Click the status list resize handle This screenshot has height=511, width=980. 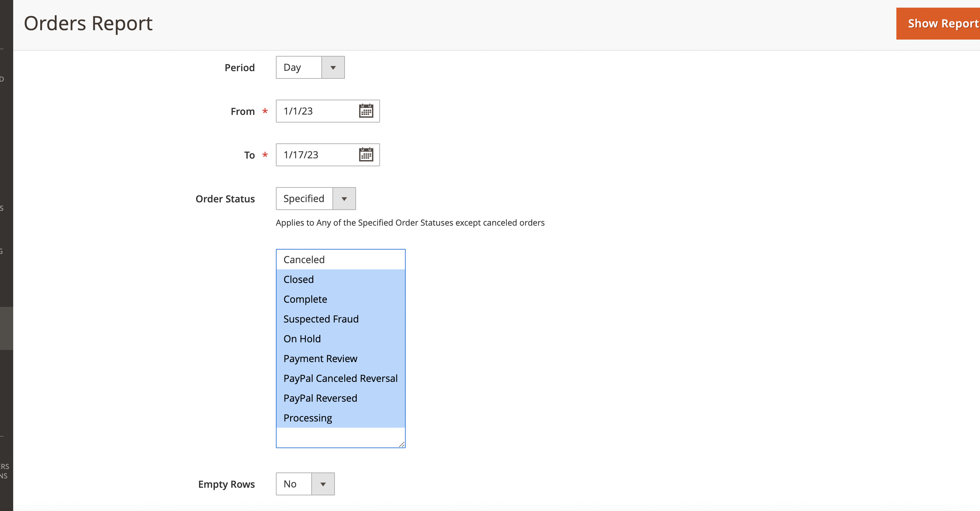click(x=402, y=444)
